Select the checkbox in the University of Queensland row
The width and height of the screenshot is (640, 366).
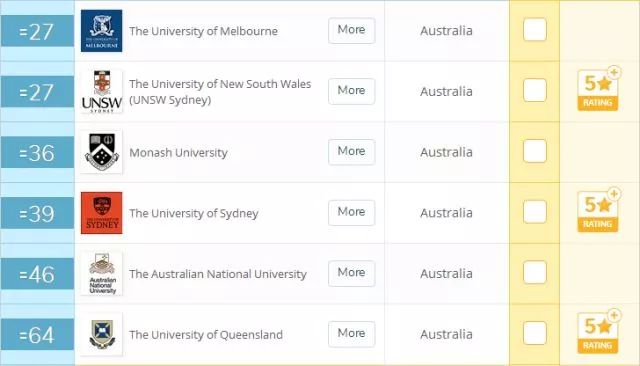coord(535,333)
